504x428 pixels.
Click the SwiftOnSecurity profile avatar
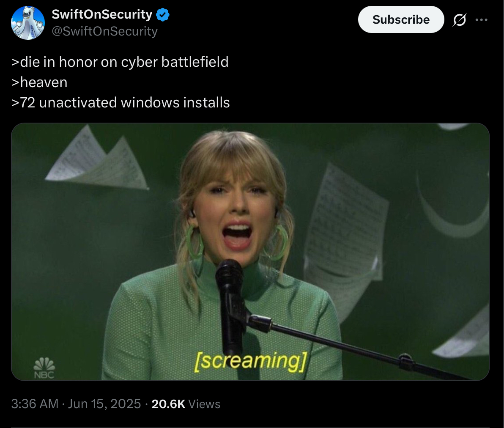[28, 23]
